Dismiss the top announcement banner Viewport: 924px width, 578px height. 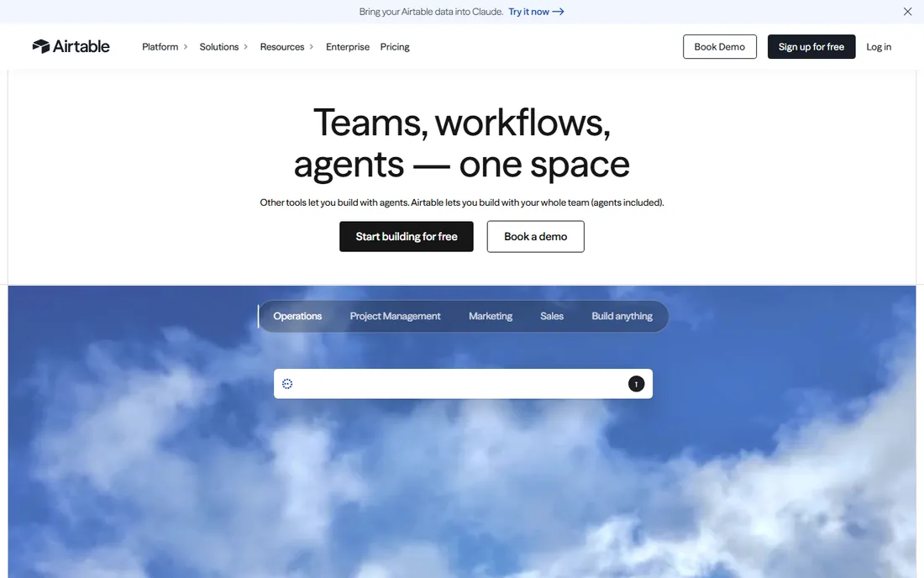[x=907, y=12]
